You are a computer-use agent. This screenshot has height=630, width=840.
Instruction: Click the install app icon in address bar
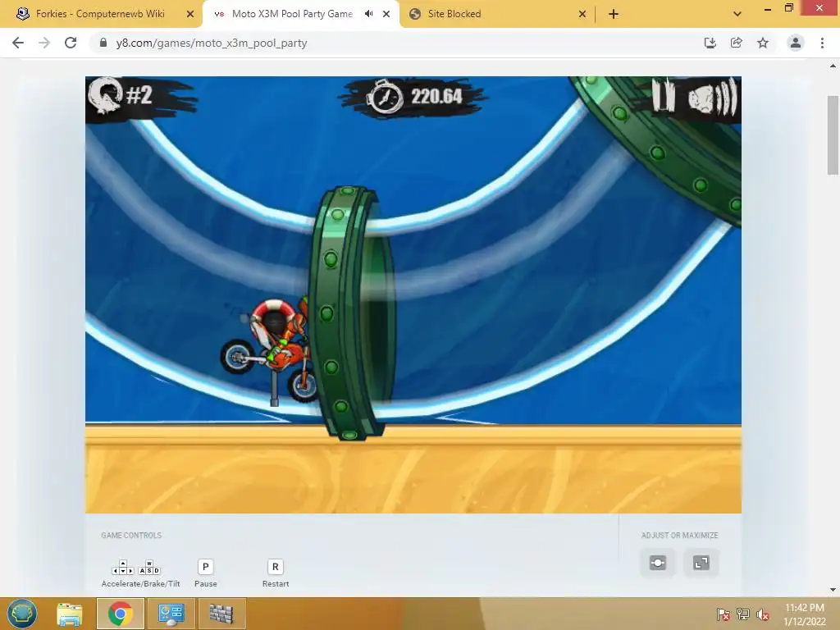tap(710, 43)
